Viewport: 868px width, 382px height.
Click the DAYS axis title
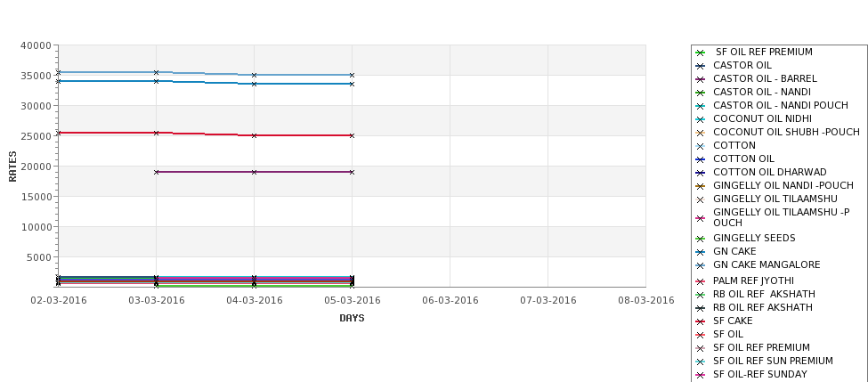click(x=352, y=319)
